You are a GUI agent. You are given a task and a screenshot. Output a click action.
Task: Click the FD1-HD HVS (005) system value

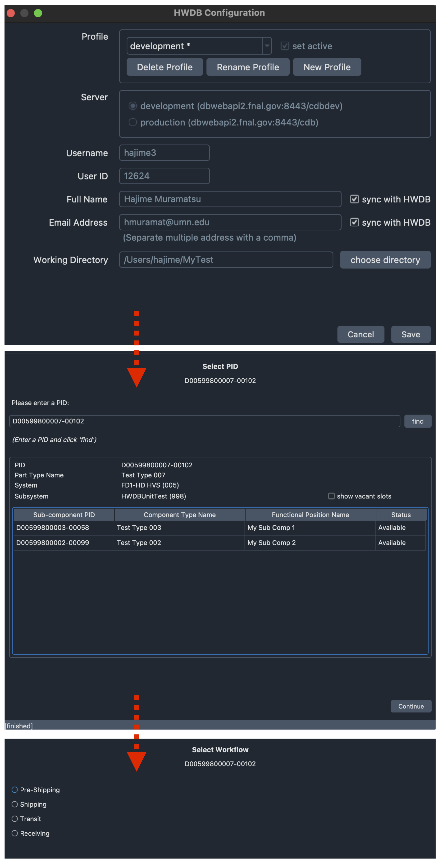[150, 485]
